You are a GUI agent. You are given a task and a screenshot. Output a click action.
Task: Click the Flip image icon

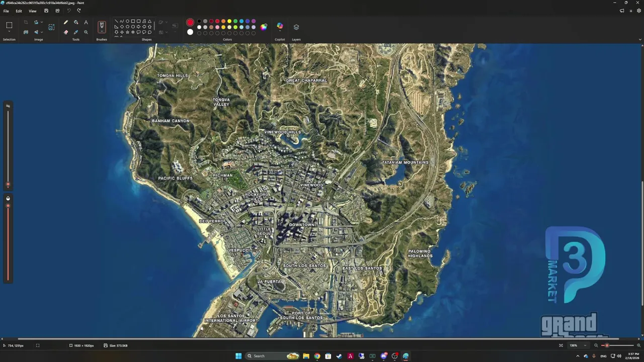(36, 32)
